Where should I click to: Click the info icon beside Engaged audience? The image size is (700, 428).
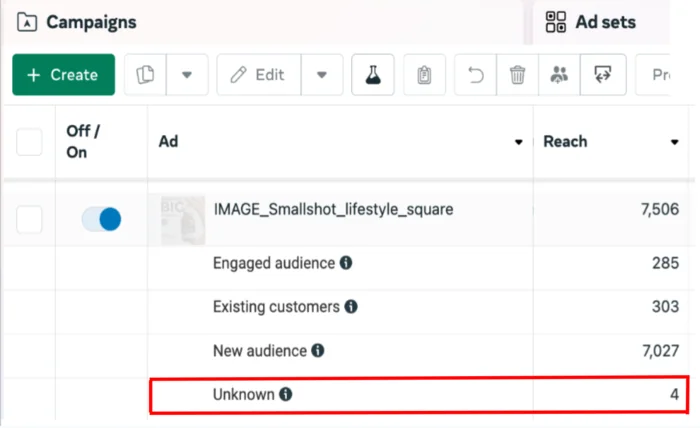[x=346, y=263]
